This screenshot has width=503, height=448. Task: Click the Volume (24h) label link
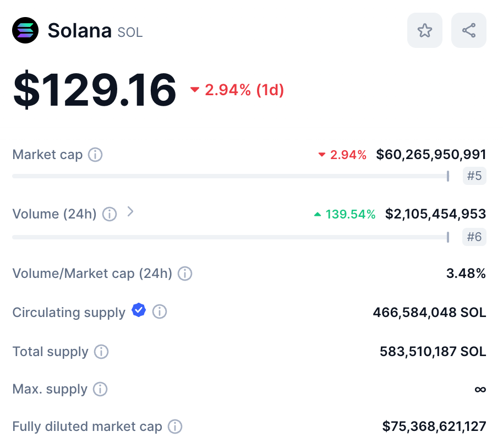54,214
